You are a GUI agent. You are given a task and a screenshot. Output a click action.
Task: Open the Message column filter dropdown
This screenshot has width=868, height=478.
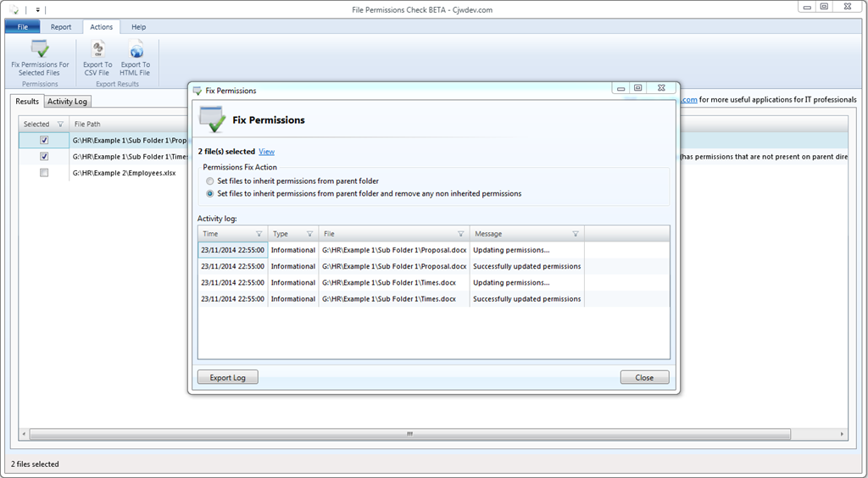[x=575, y=234]
